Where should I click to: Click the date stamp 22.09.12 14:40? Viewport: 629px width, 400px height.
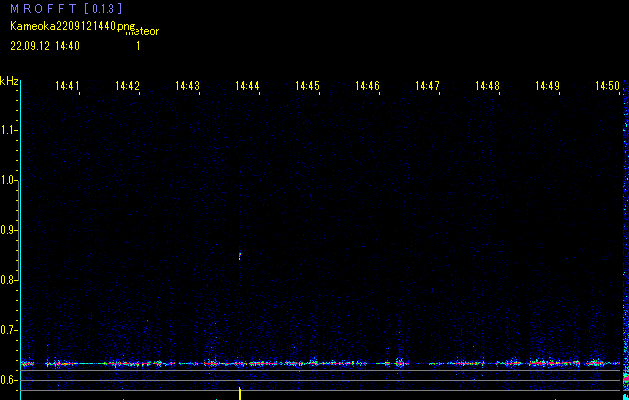click(45, 46)
